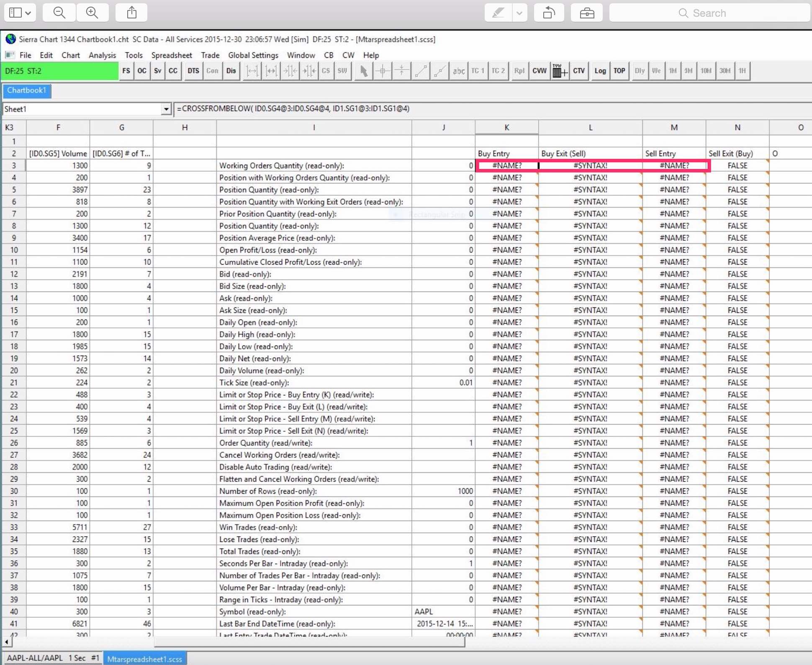
Task: Click the Chartbook1 button
Action: click(x=27, y=90)
